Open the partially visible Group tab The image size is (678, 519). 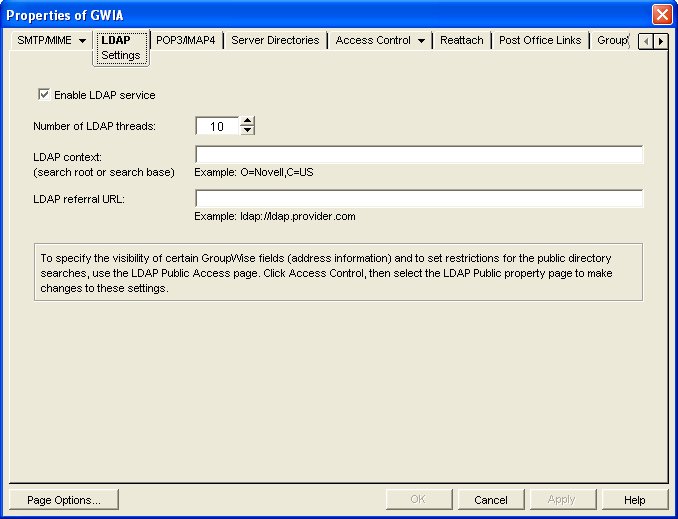pyautogui.click(x=612, y=40)
